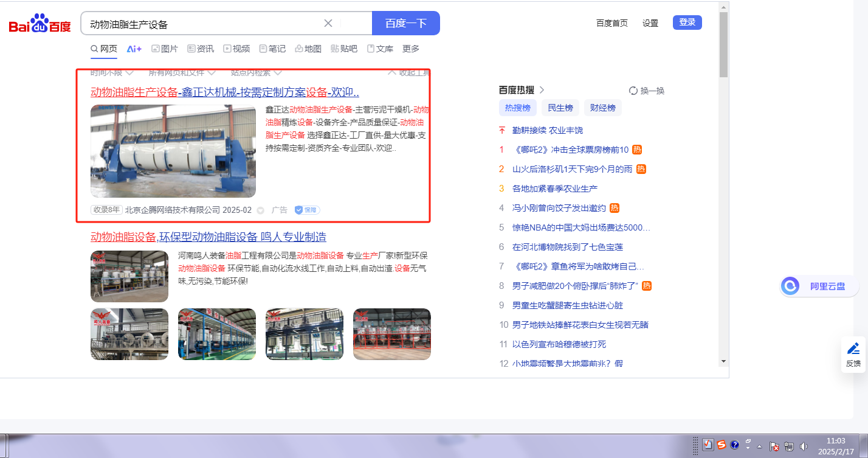Open hot search 以色列宣布哈穆德被打死
The width and height of the screenshot is (868, 458).
coord(559,344)
